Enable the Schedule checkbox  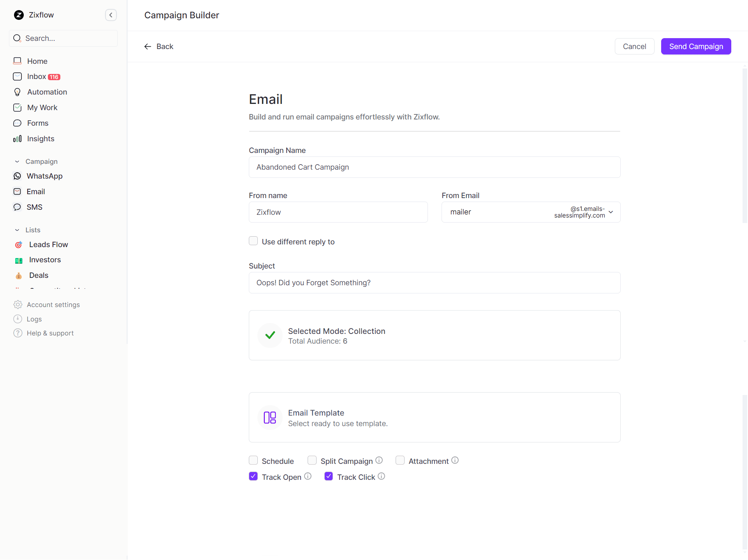point(253,461)
